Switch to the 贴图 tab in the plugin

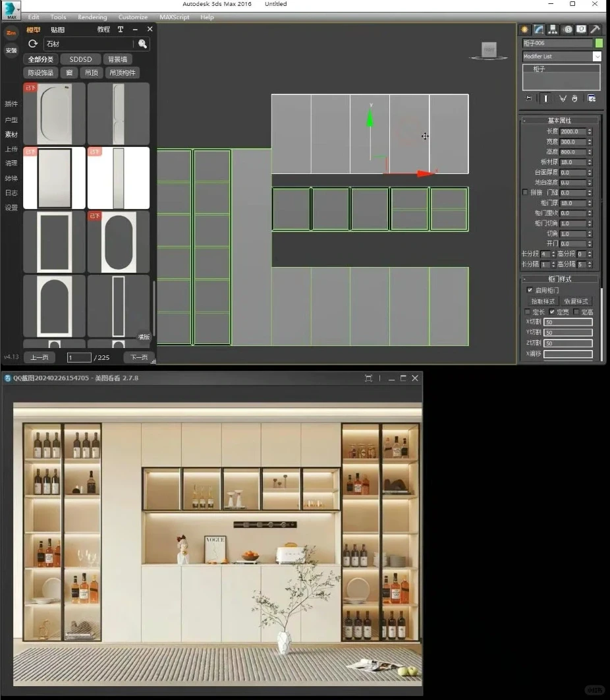(57, 29)
